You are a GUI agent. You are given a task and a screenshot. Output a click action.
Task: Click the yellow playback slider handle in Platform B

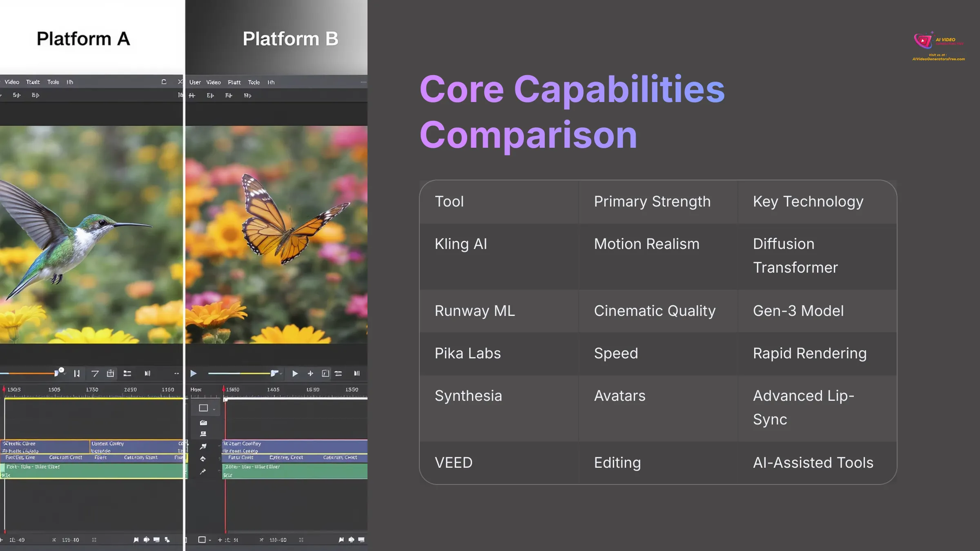[x=274, y=373]
